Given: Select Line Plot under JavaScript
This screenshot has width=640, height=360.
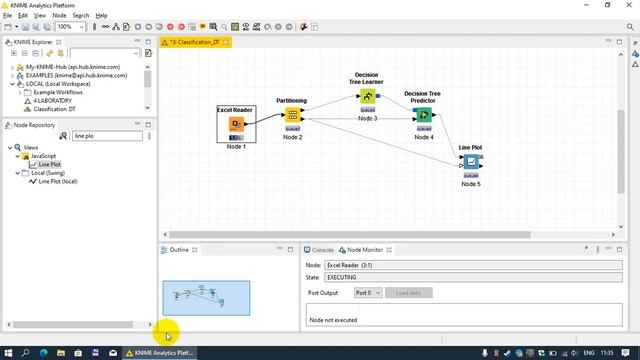Looking at the screenshot, I should point(49,164).
